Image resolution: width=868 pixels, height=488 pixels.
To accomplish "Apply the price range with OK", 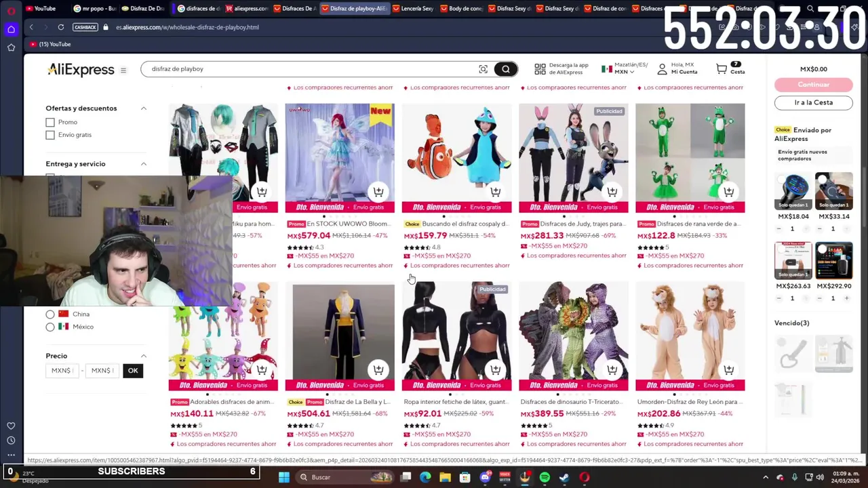I will (x=133, y=371).
